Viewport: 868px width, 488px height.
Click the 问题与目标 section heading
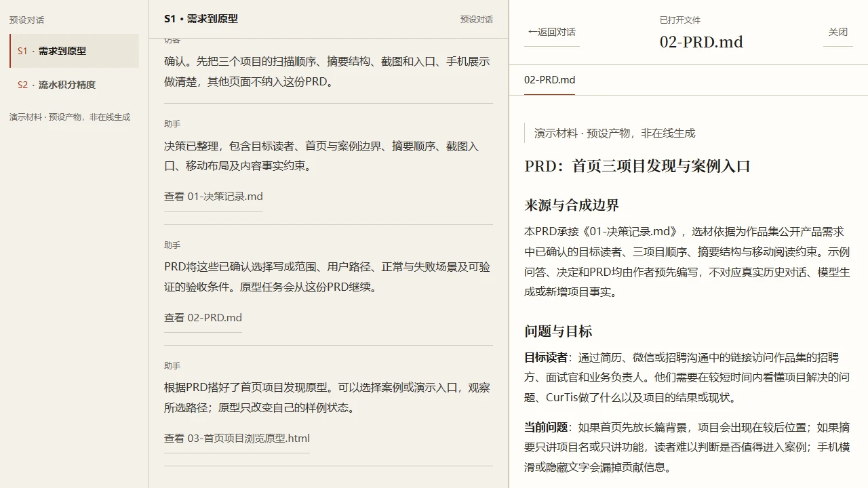coord(558,331)
